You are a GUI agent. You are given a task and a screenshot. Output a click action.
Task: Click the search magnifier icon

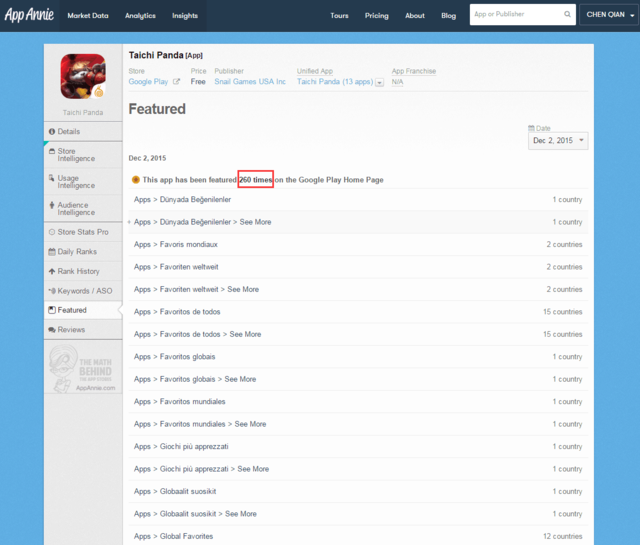pyautogui.click(x=567, y=14)
